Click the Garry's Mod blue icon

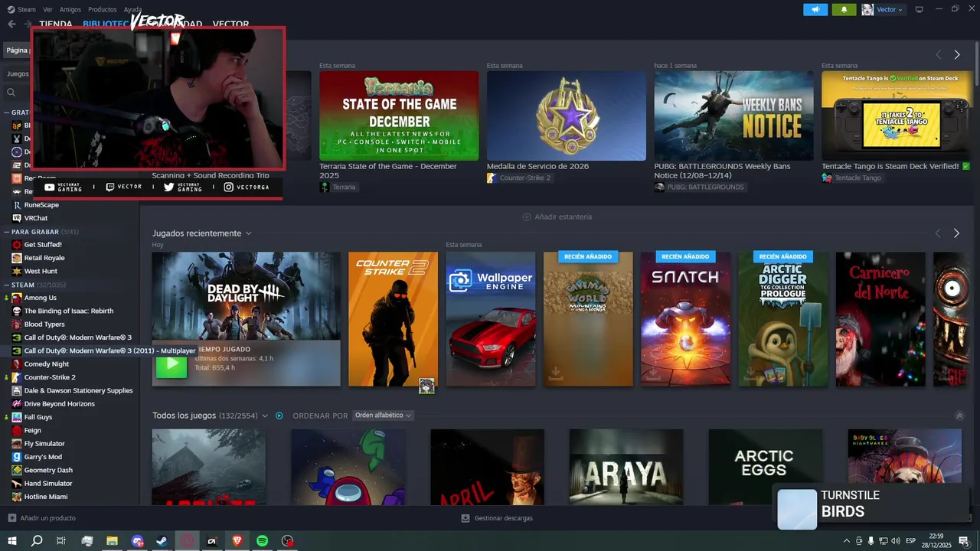tap(17, 457)
